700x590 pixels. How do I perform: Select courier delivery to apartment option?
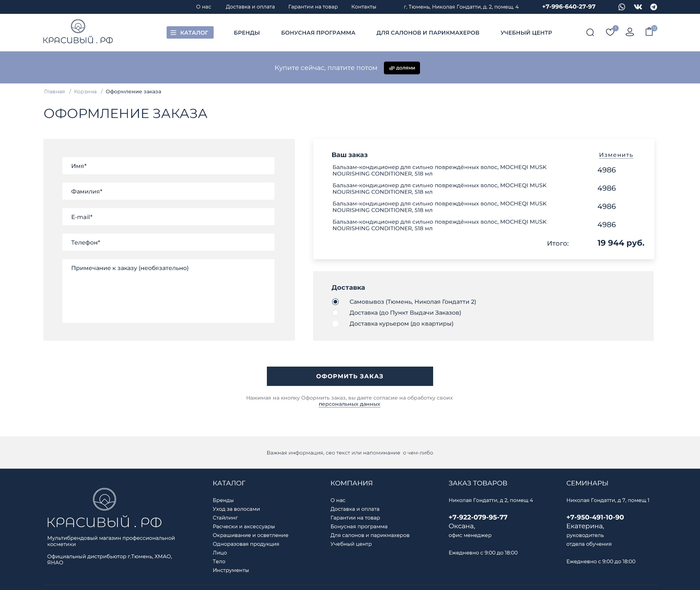(x=335, y=324)
